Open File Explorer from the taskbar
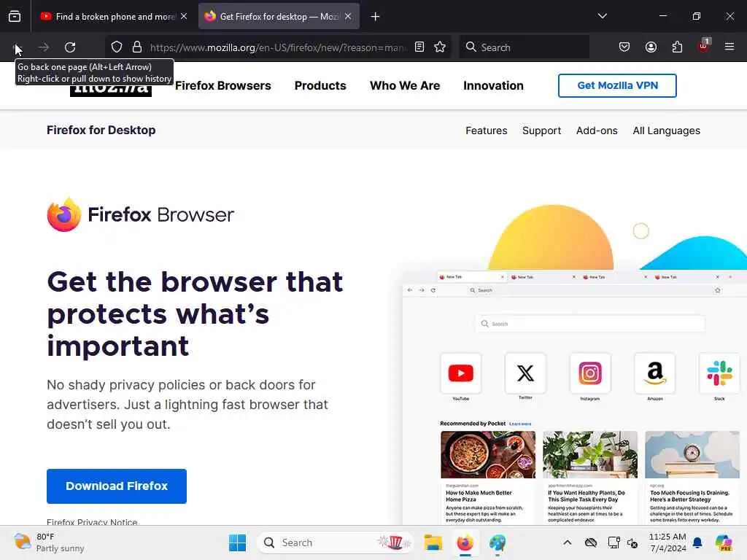This screenshot has height=560, width=747. coord(433,542)
